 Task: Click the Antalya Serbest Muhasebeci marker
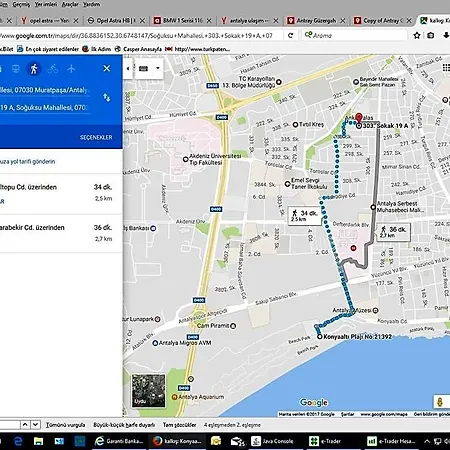click(x=373, y=207)
